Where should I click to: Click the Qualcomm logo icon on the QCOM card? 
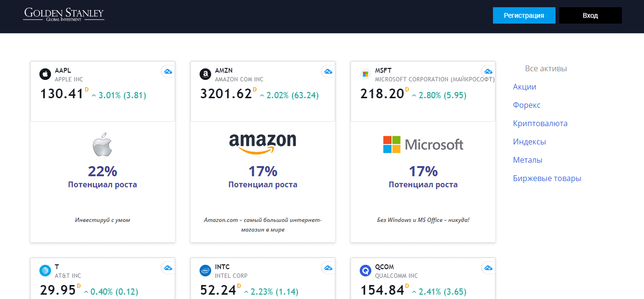click(365, 270)
